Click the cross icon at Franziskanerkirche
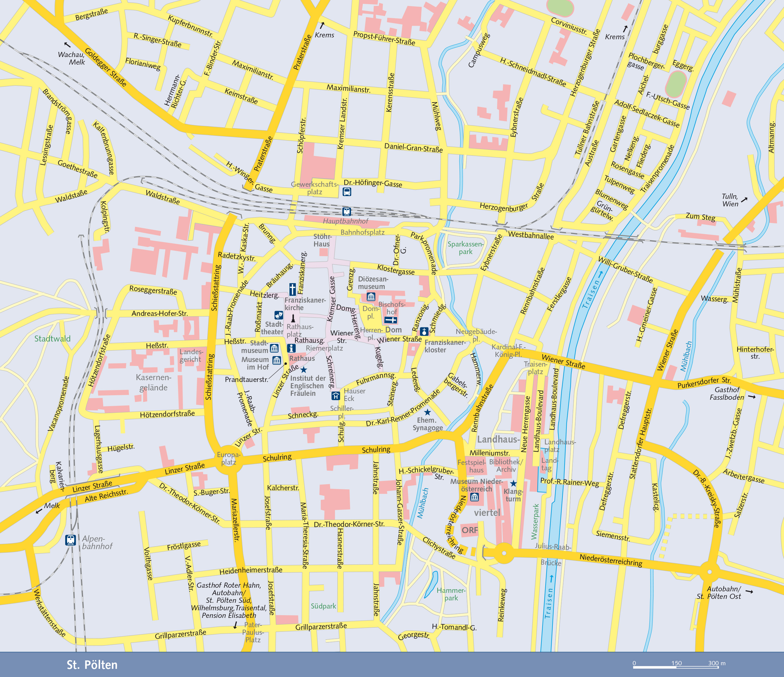This screenshot has width=784, height=677. tap(292, 289)
